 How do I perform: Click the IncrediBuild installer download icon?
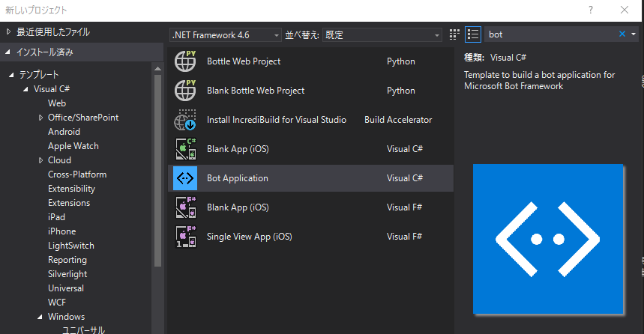pos(185,120)
